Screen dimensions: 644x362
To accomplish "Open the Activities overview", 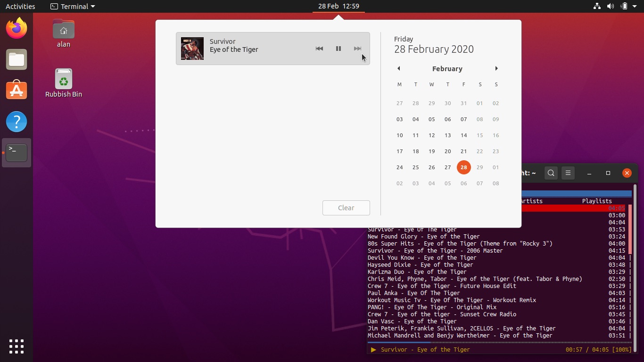I will pyautogui.click(x=20, y=6).
